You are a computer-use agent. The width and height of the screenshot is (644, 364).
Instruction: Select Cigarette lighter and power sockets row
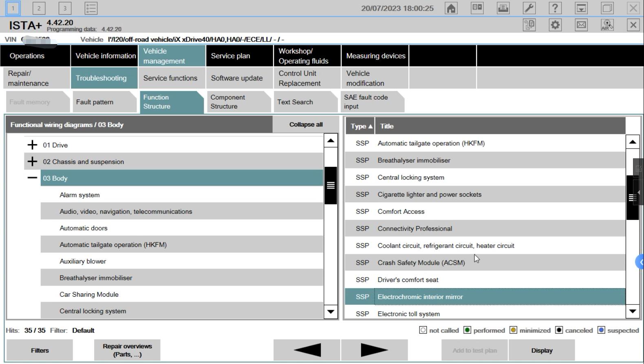[485, 194]
